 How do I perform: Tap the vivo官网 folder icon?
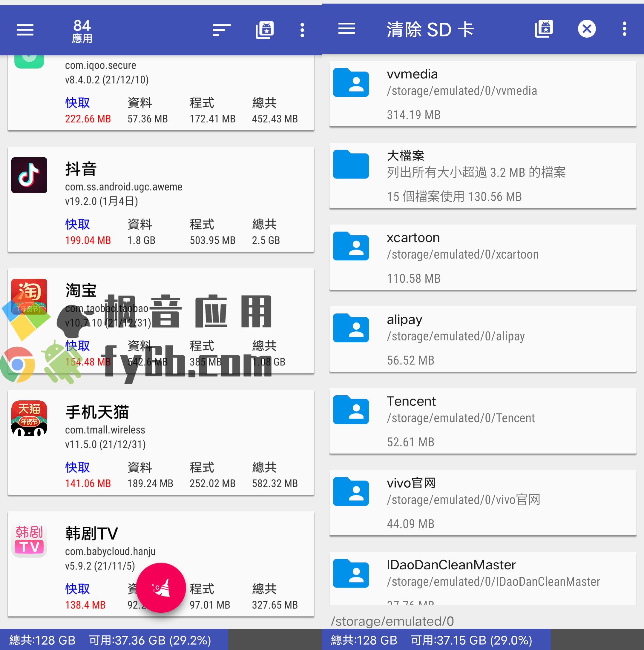(351, 491)
